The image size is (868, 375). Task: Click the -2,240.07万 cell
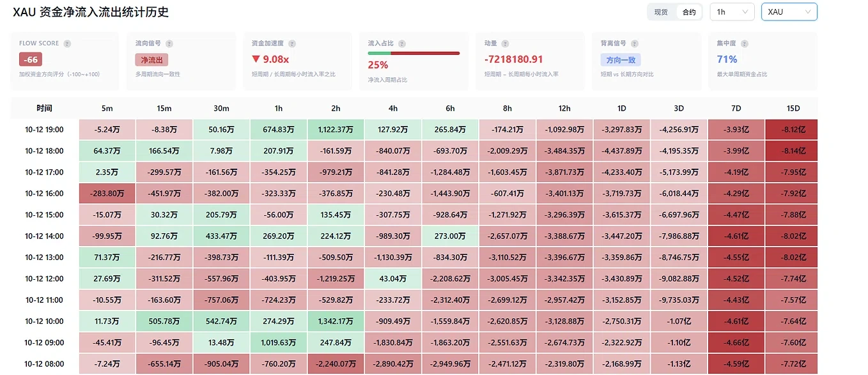click(336, 364)
